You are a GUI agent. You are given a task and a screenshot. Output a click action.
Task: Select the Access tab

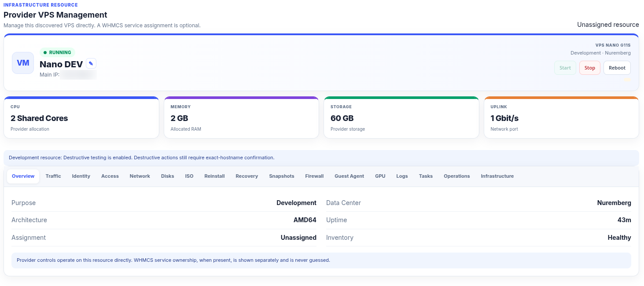click(110, 176)
